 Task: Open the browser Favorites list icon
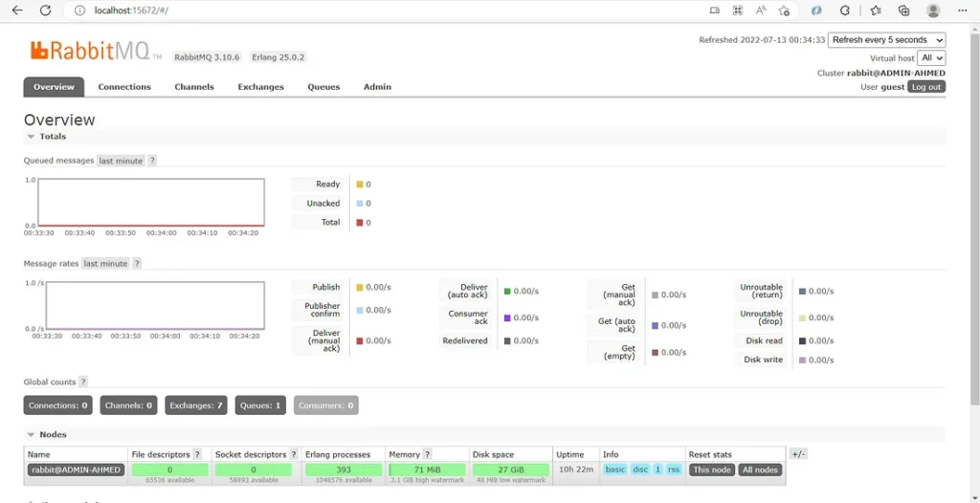point(876,11)
